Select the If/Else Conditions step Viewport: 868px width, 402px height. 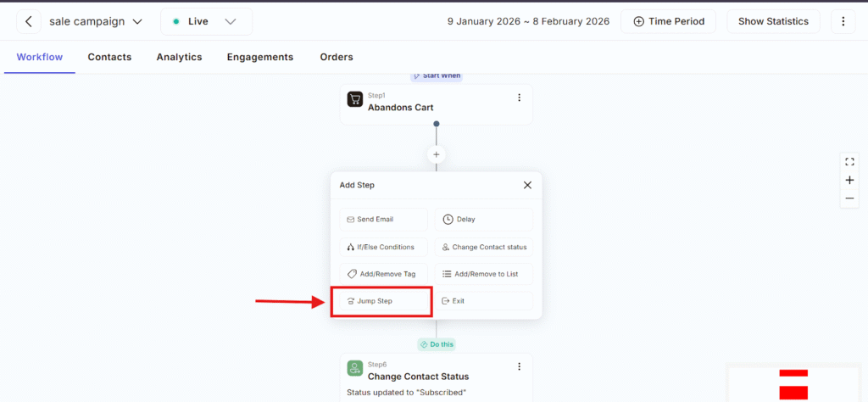tap(383, 247)
